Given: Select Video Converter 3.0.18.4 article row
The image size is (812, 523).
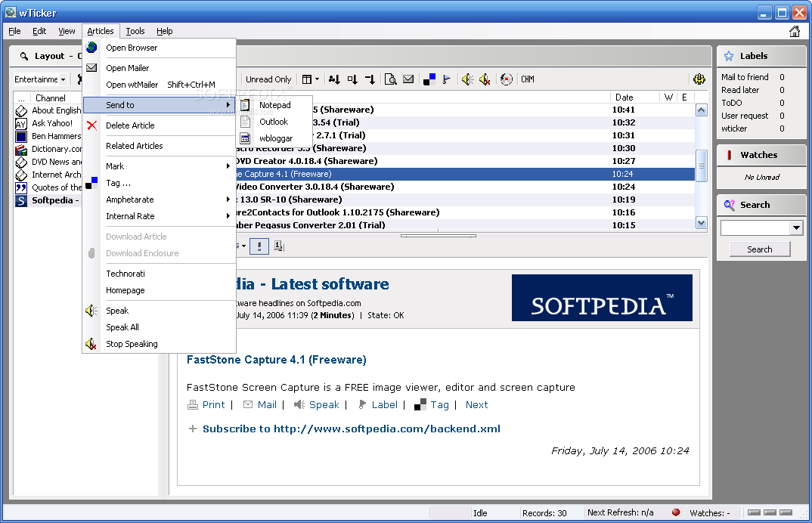Looking at the screenshot, I should point(465,187).
